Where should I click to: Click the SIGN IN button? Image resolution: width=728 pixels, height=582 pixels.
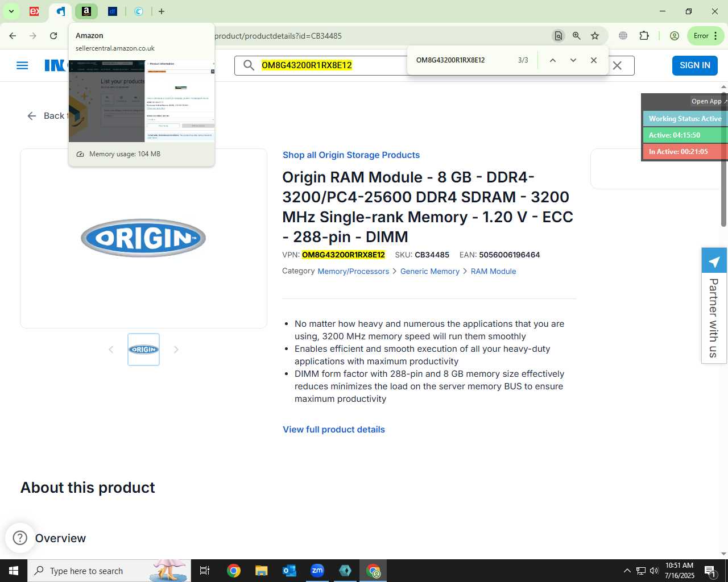pos(695,65)
